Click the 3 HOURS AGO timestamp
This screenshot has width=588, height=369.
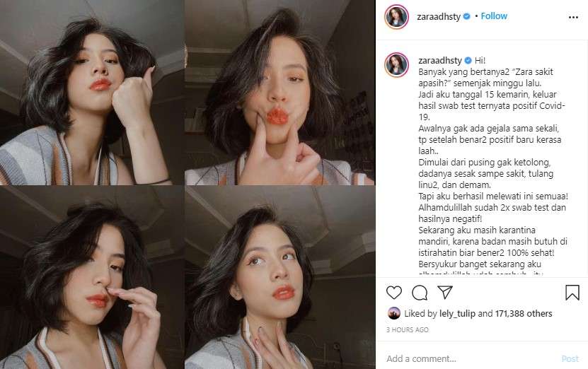[x=408, y=329]
